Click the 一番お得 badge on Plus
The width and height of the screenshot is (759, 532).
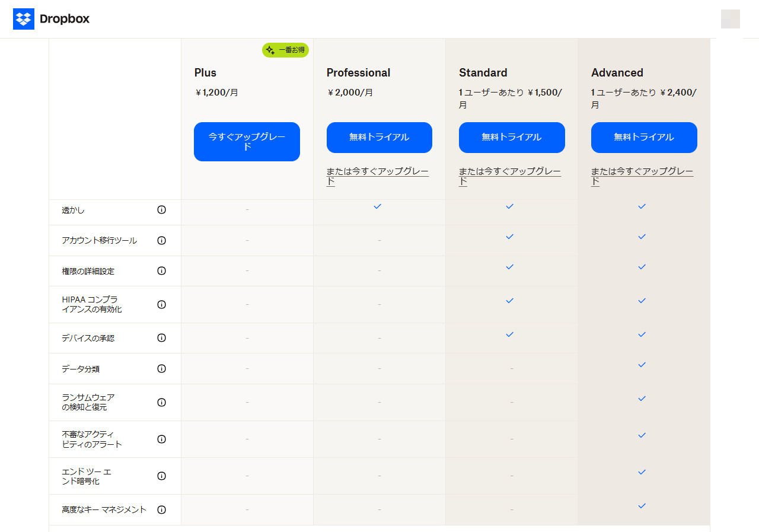tap(285, 50)
